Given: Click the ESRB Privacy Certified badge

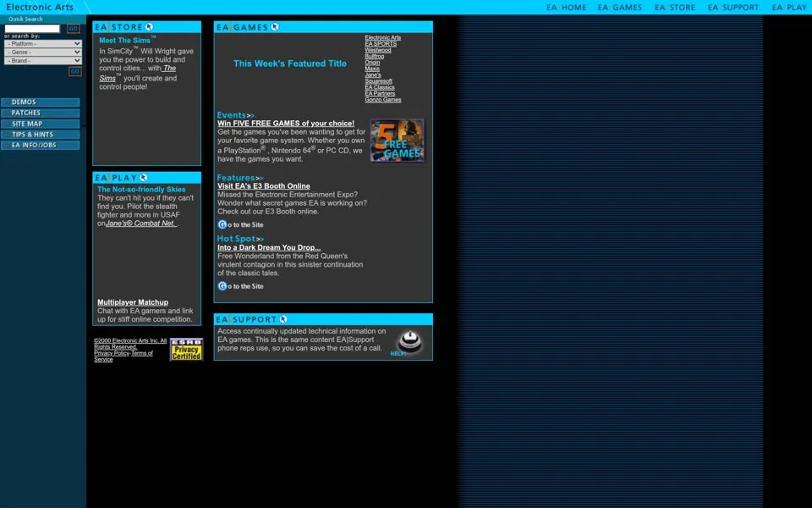Looking at the screenshot, I should 186,350.
